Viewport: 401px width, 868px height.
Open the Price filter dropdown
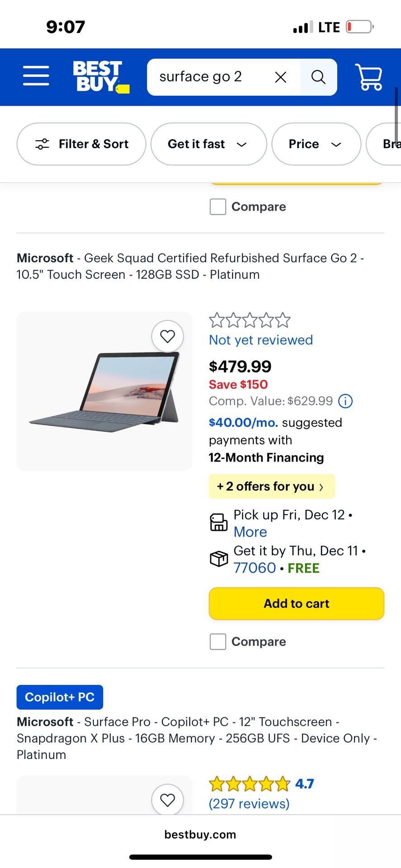pyautogui.click(x=316, y=144)
